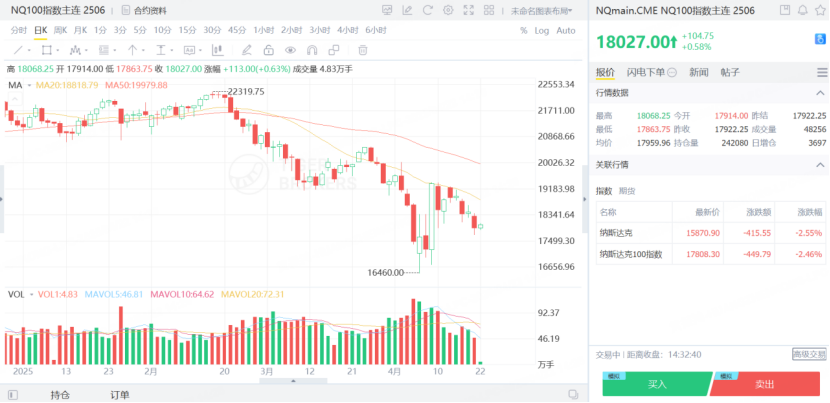830x403 pixels.
Task: Select the trend line drawing tool
Action: click(18, 50)
